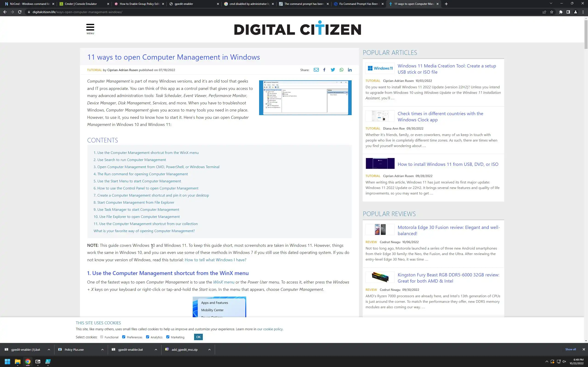Expand options for gpedit-enabler.bat download
This screenshot has width=588, height=367.
156,350
